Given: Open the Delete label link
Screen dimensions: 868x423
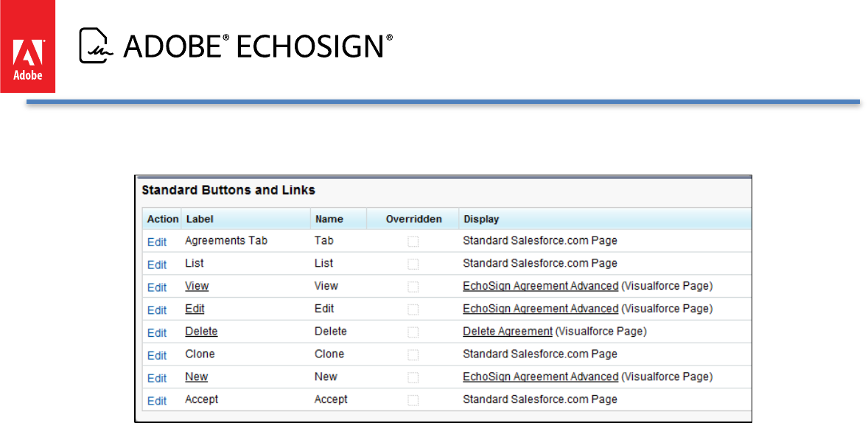Looking at the screenshot, I should tap(201, 331).
